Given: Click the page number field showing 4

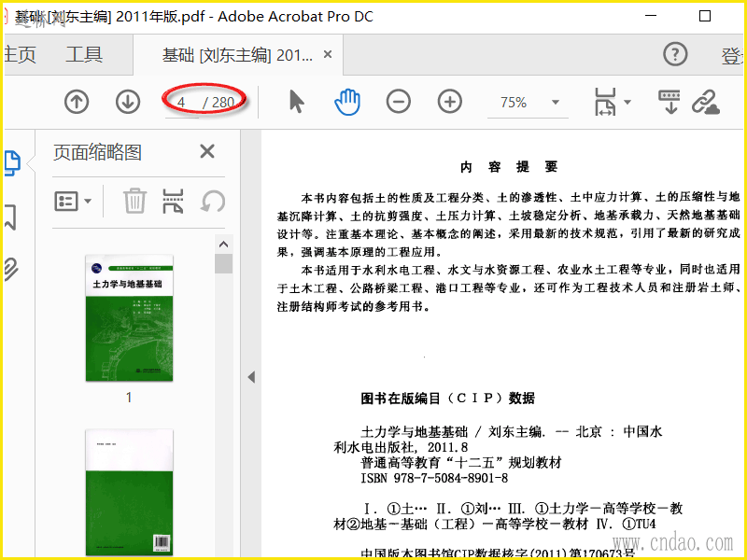Looking at the screenshot, I should (181, 103).
